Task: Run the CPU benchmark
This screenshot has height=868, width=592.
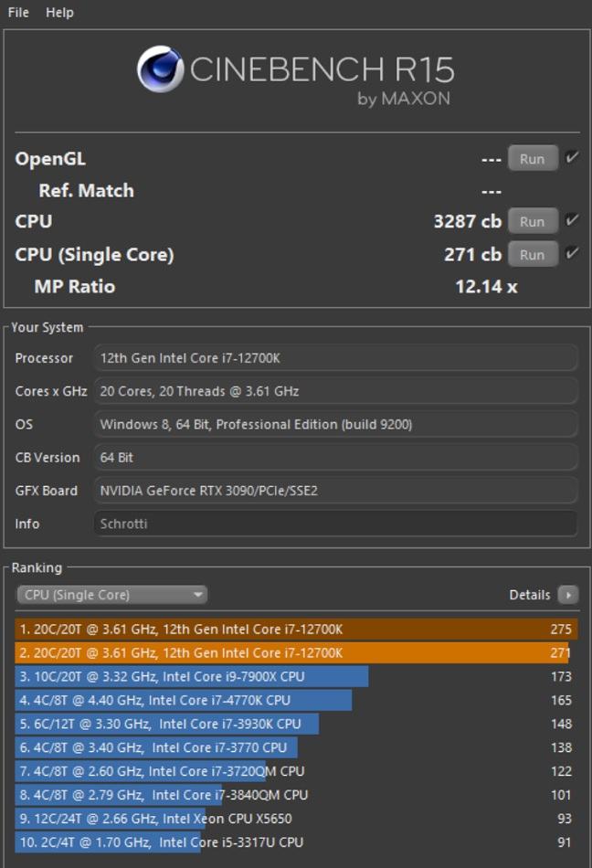Action: coord(532,221)
